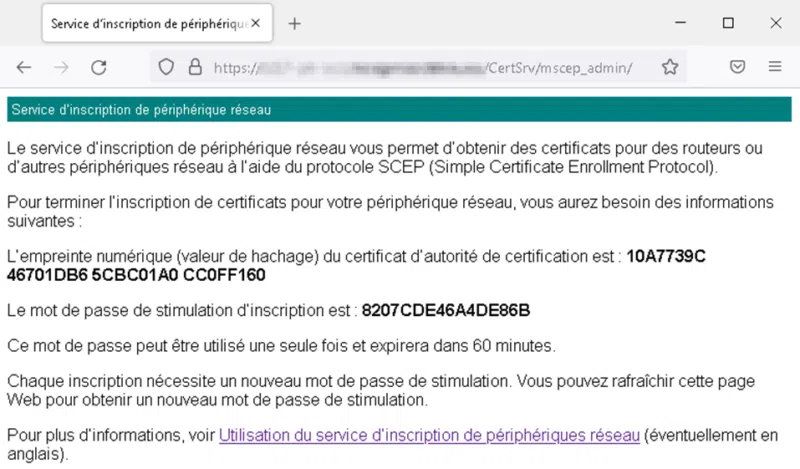Open a new tab with plus button

(x=294, y=23)
